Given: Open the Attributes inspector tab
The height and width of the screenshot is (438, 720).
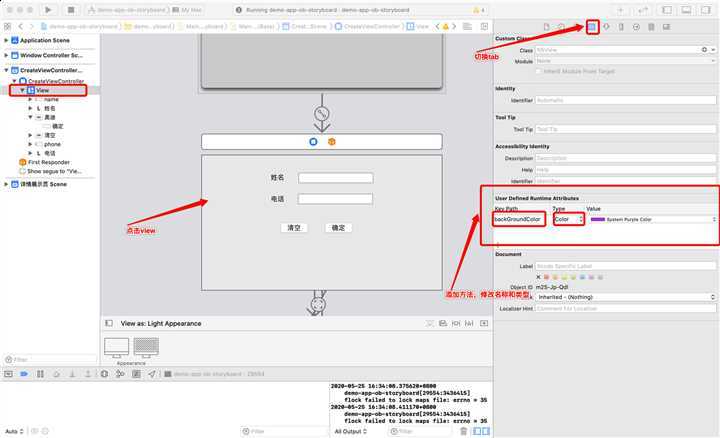Looking at the screenshot, I should (606, 27).
